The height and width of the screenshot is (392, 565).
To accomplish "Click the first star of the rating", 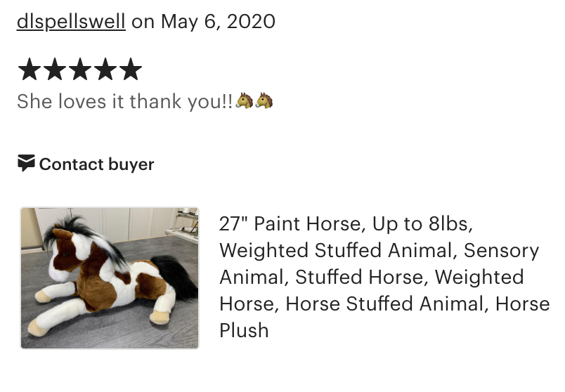I will click(x=29, y=70).
